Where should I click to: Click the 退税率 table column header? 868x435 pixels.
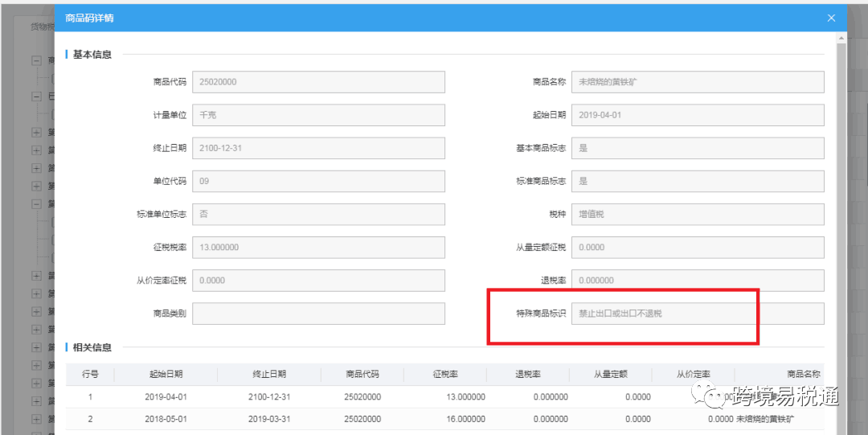tap(527, 374)
